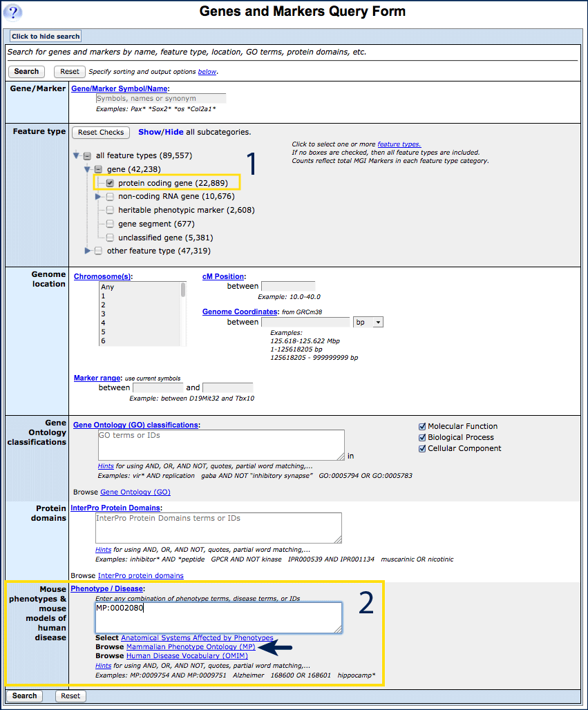Check the unclassified gene checkbox
The height and width of the screenshot is (710, 588).
coord(110,238)
